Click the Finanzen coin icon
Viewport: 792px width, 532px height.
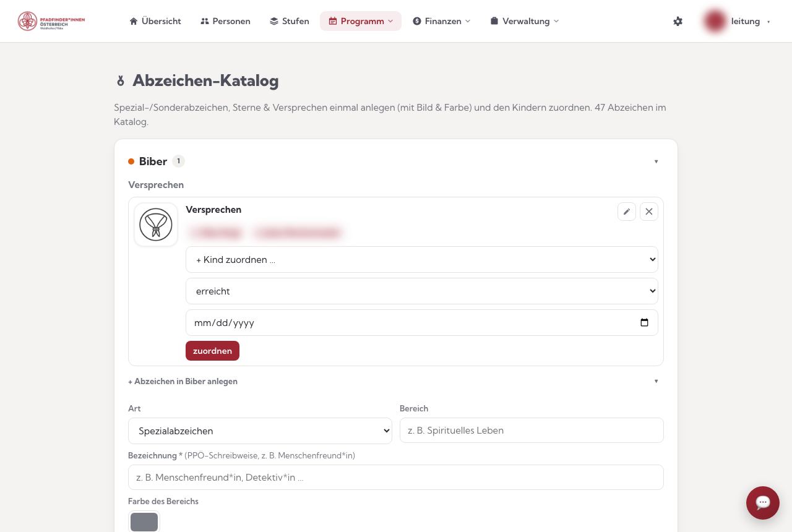pos(417,21)
